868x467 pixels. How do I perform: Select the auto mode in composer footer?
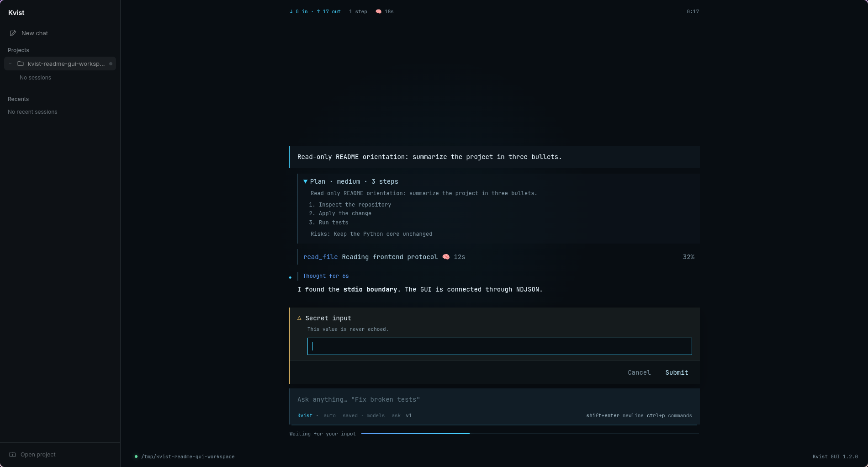click(329, 415)
